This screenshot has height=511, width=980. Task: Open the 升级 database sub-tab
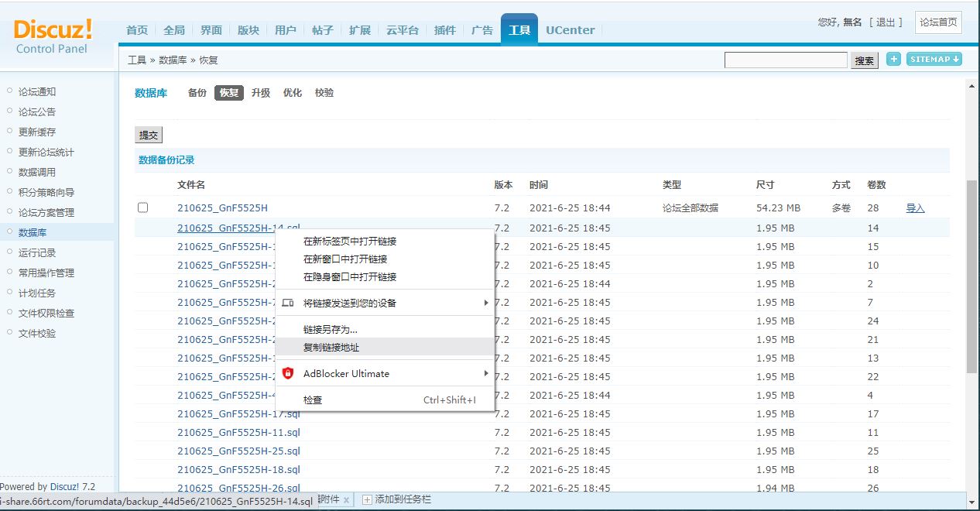coord(261,93)
